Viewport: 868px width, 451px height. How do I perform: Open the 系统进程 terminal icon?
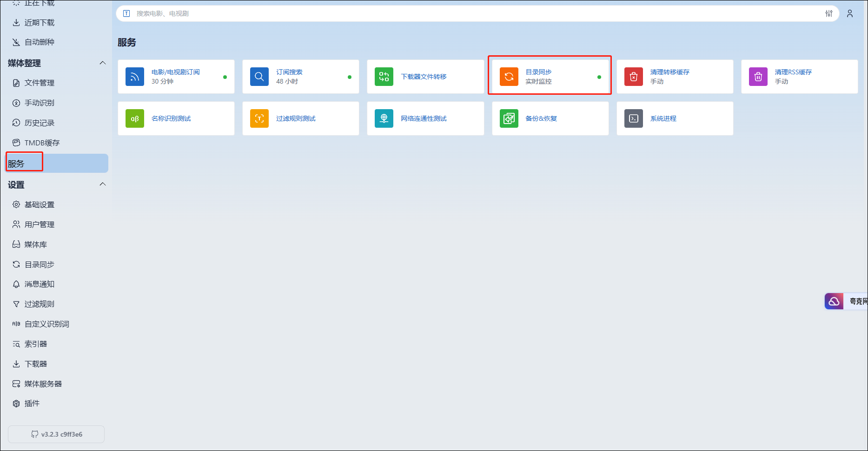[x=633, y=118]
